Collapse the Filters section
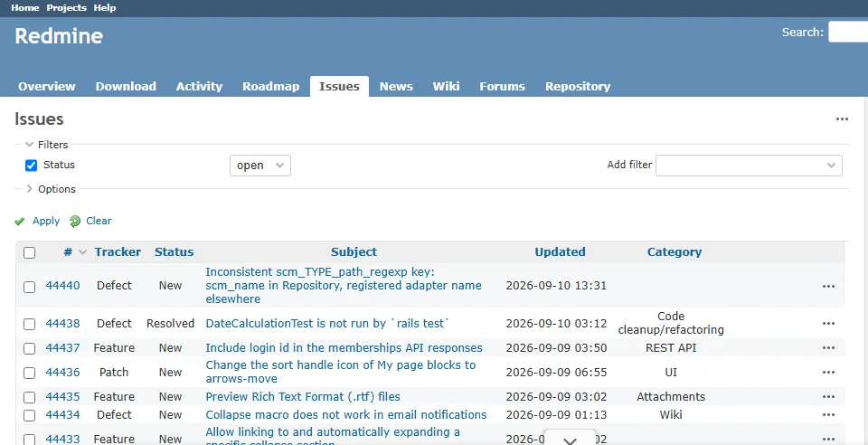This screenshot has height=445, width=868. point(47,145)
